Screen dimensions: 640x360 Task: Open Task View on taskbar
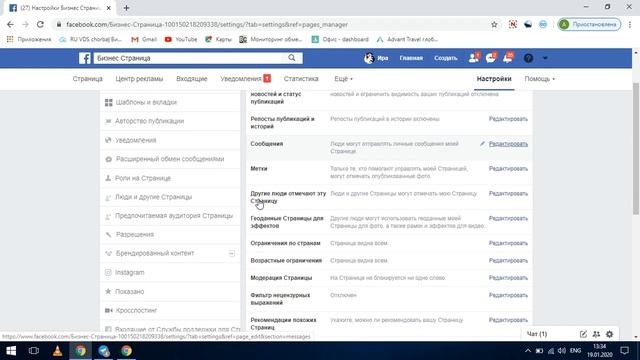click(34, 351)
